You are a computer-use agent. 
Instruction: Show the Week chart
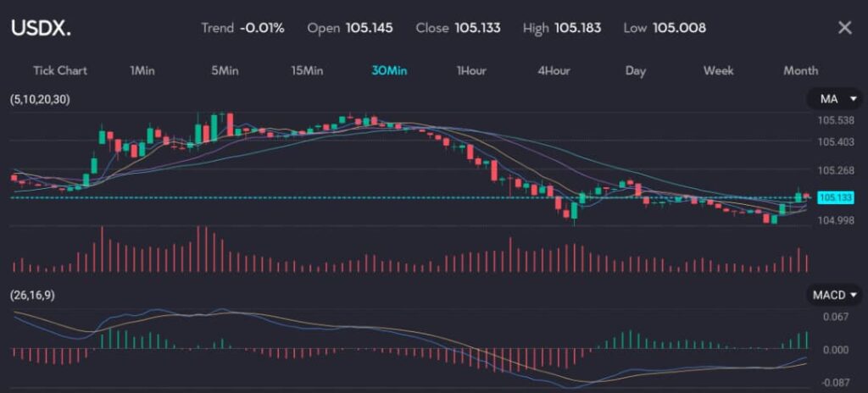pyautogui.click(x=718, y=70)
